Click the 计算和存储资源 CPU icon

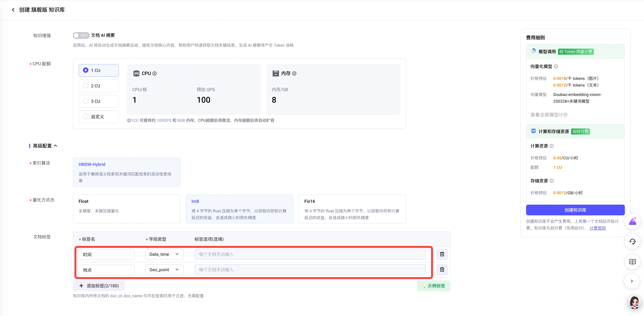[x=533, y=131]
